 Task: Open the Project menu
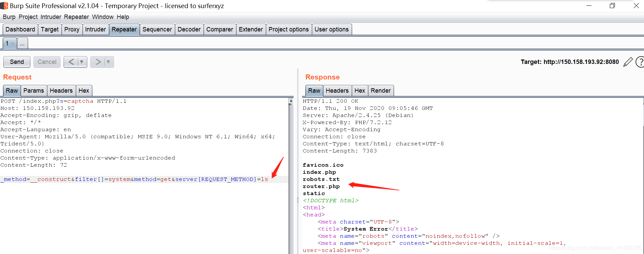click(x=28, y=17)
